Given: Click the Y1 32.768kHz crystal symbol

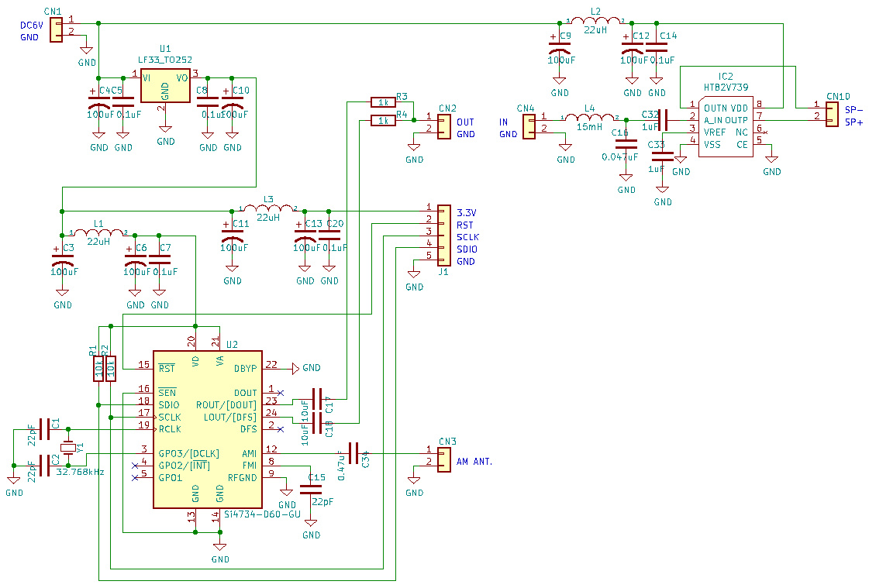Looking at the screenshot, I should pos(69,447).
